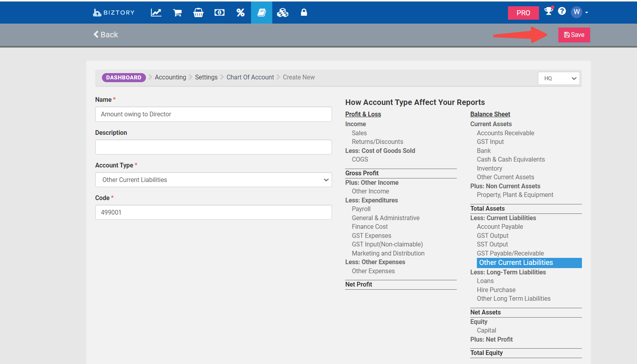Go back using the Back link
Screen dimensions: 637x364
click(105, 35)
